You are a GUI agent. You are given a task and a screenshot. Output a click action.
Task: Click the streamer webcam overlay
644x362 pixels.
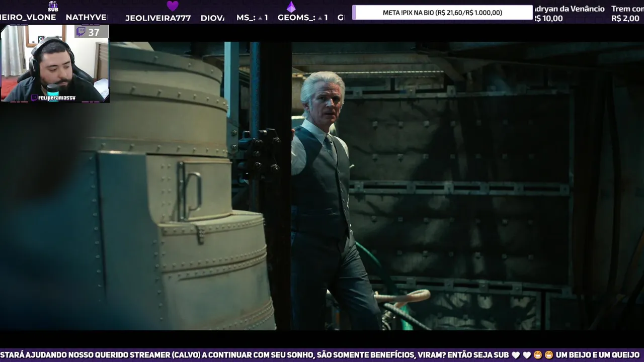point(55,63)
